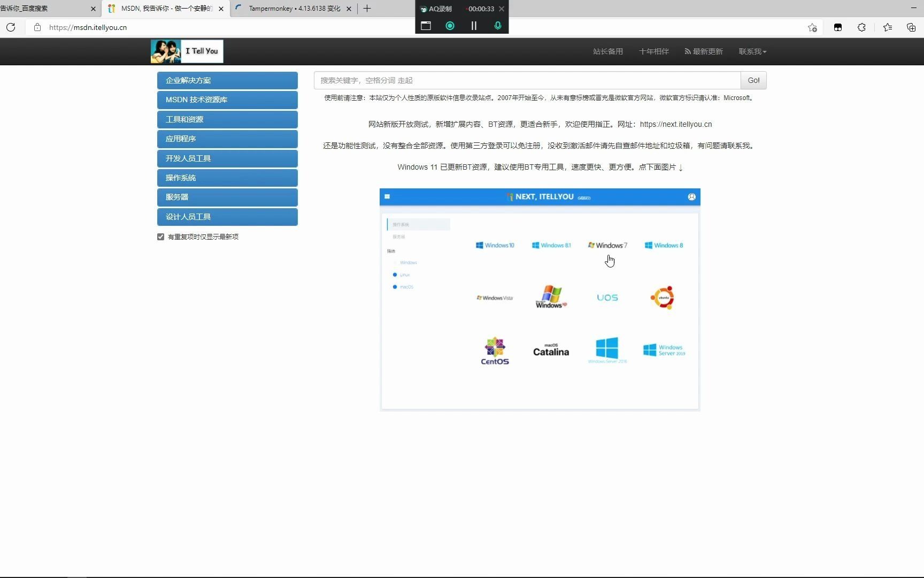Close the Baidu search tab
The height and width of the screenshot is (578, 924).
click(93, 9)
